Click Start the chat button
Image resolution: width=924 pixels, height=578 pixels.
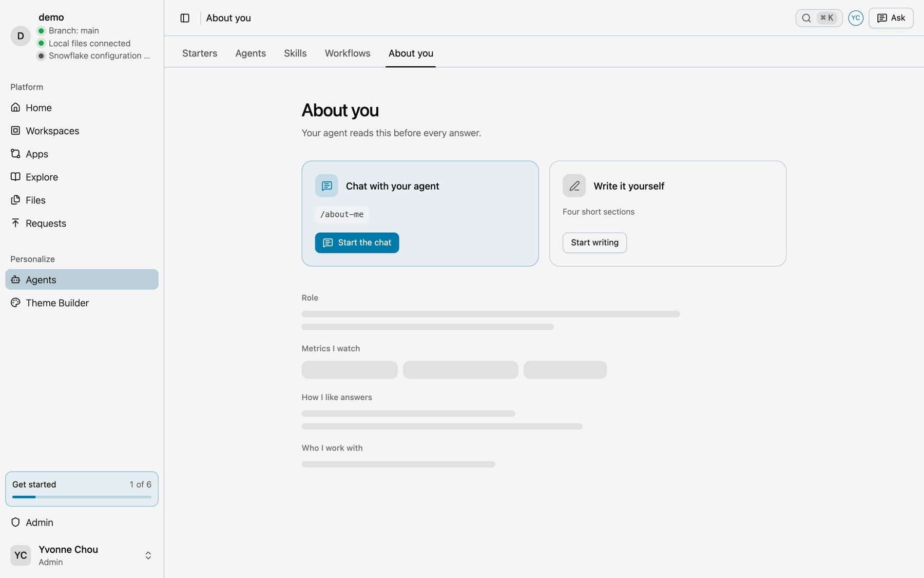357,243
